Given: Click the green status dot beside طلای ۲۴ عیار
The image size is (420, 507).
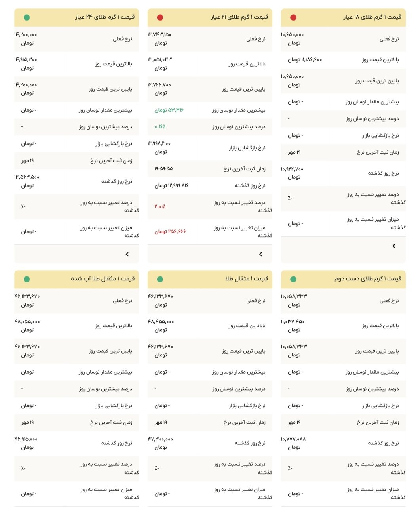Looking at the screenshot, I should 27,17.
